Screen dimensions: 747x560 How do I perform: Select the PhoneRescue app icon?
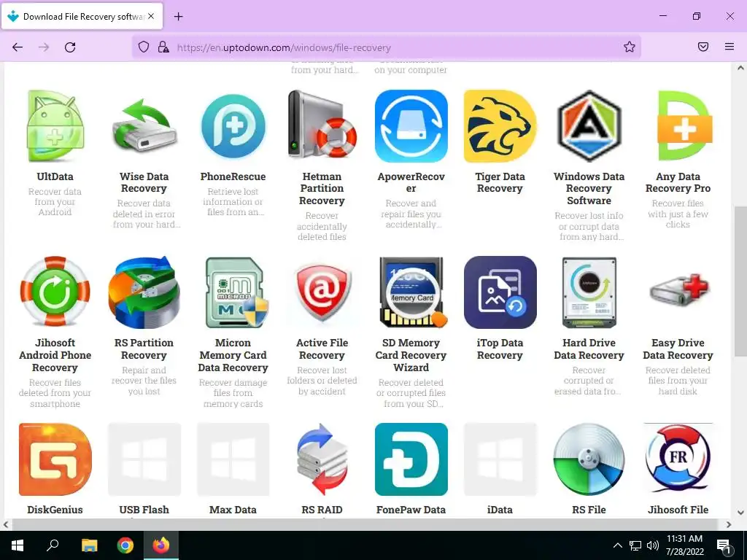[x=233, y=126]
